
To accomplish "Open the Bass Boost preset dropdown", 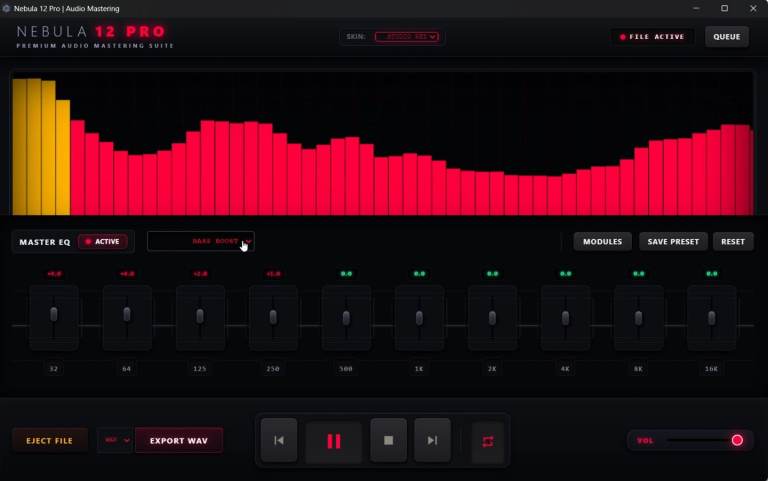I will point(201,241).
